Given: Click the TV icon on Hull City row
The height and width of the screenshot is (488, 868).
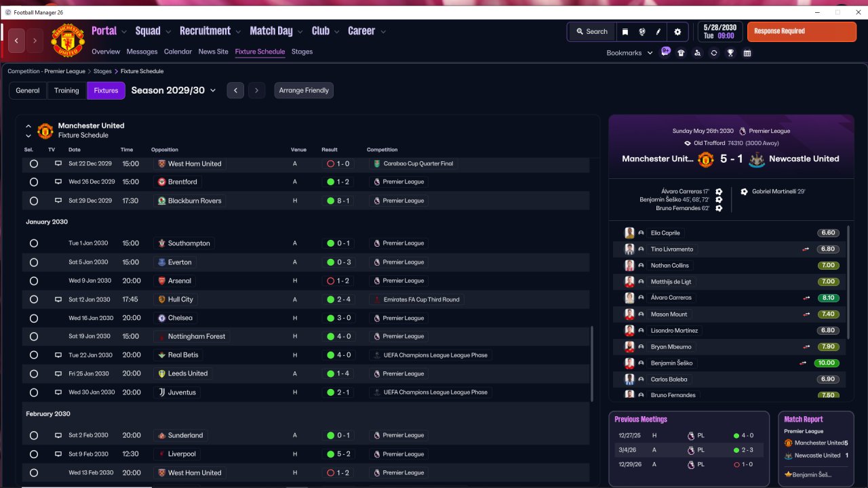Looking at the screenshot, I should [x=58, y=299].
